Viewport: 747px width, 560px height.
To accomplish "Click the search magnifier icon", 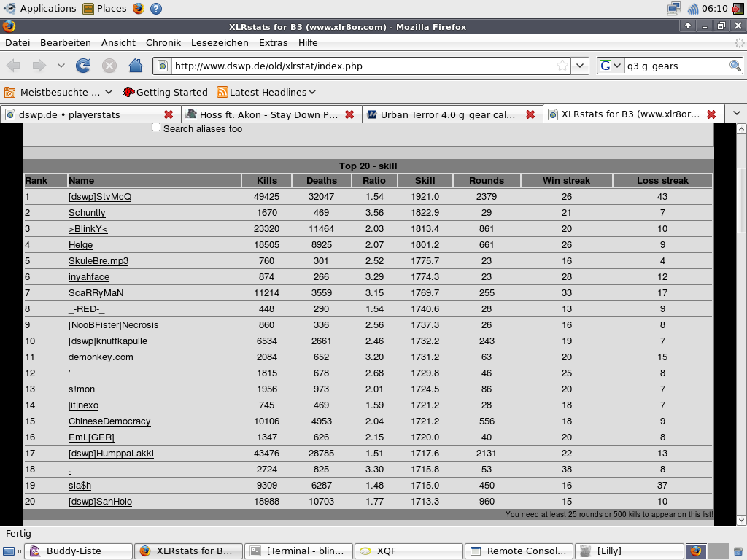I will pyautogui.click(x=735, y=66).
